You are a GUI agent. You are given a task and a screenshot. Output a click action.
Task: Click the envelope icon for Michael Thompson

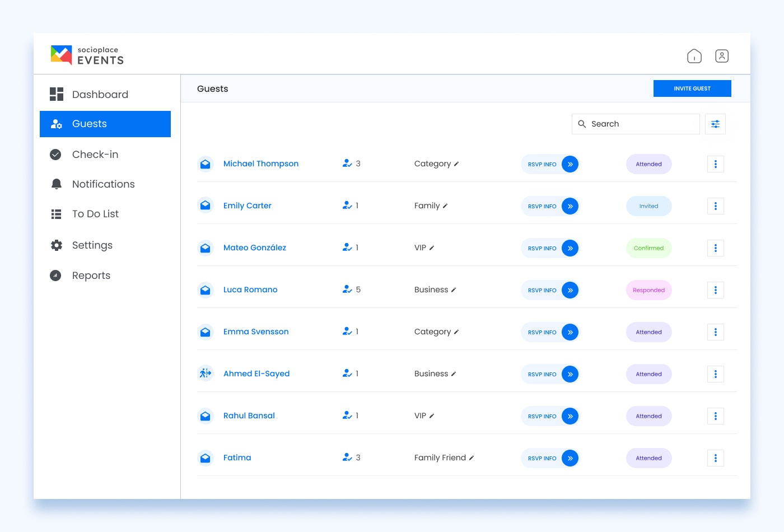point(206,164)
